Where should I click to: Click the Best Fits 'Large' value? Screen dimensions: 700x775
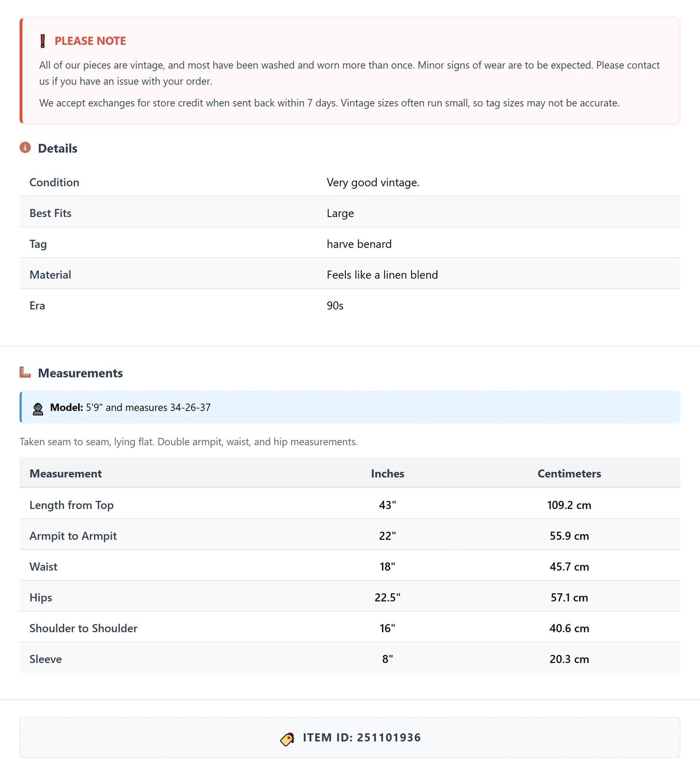click(340, 213)
